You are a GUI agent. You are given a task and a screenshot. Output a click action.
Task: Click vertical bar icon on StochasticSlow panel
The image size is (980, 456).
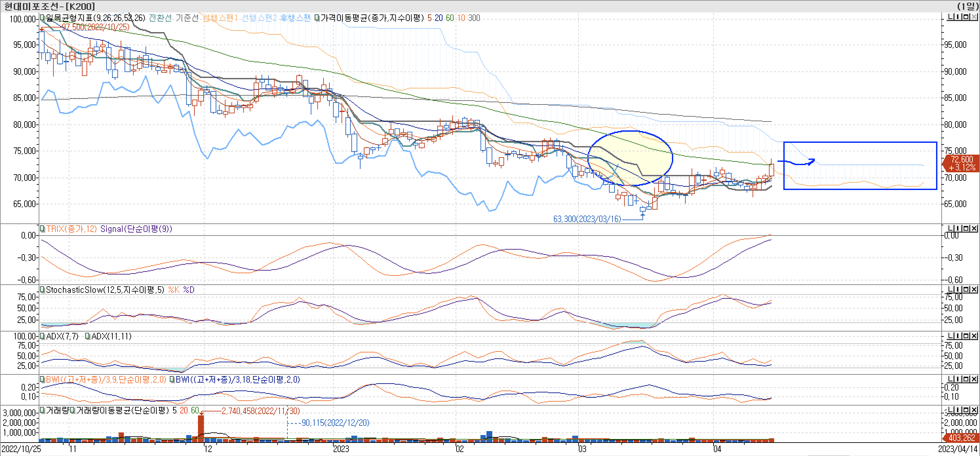(x=958, y=290)
